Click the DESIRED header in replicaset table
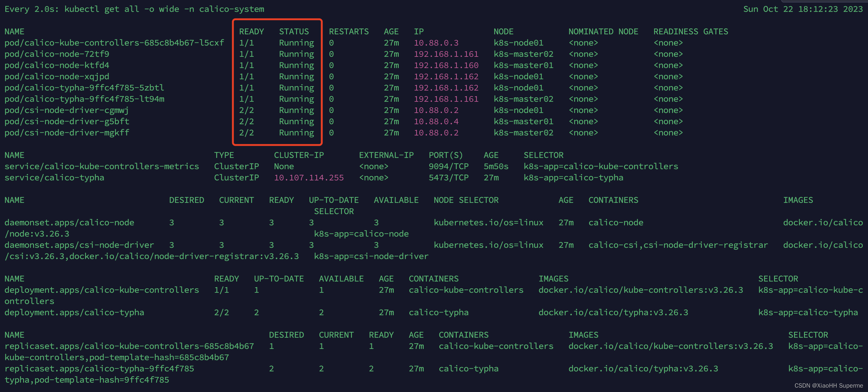 click(x=286, y=335)
